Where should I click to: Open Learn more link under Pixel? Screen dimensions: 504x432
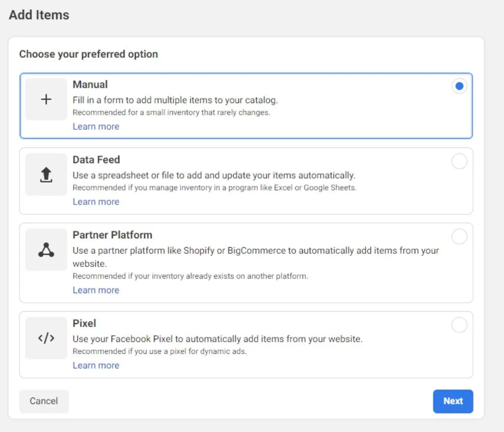[x=96, y=366]
